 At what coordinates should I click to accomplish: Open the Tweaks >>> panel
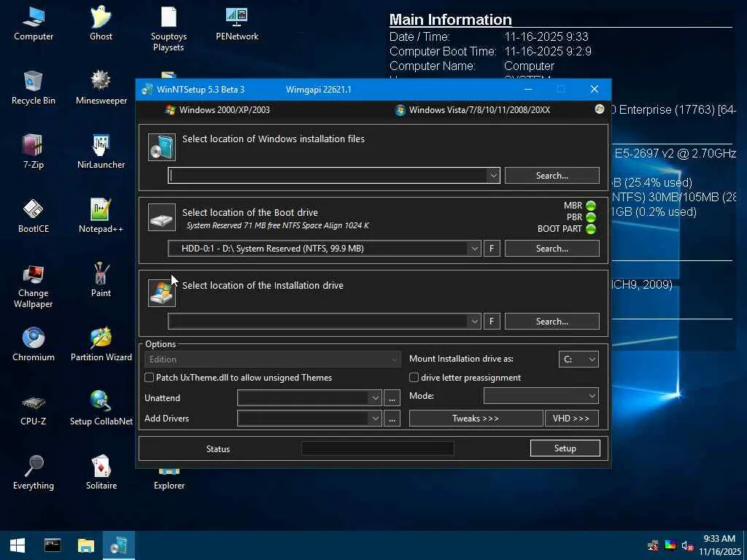pos(476,418)
